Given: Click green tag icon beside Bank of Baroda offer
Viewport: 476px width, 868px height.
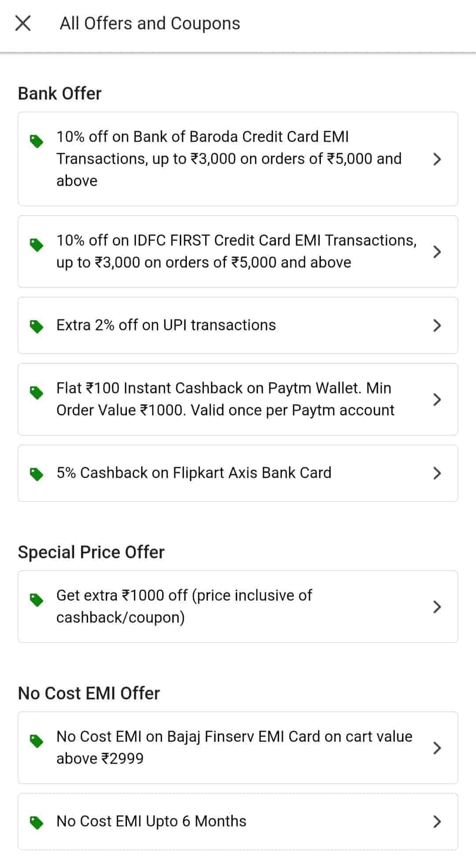Looking at the screenshot, I should click(x=36, y=141).
